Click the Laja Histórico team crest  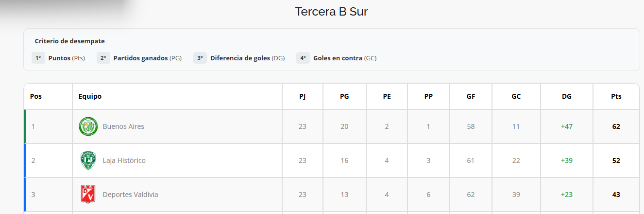[x=88, y=160]
